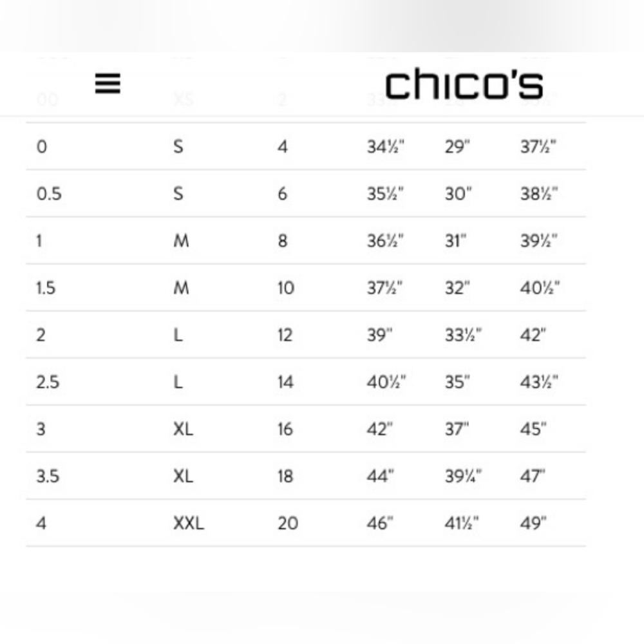Click the Chico's logo
This screenshot has height=644, width=644.
[x=464, y=84]
